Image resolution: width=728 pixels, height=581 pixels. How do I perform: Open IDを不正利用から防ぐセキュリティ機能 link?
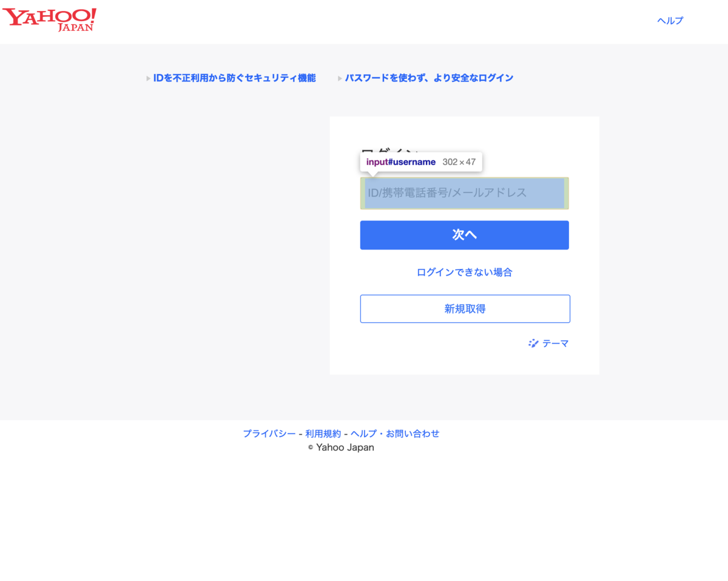click(234, 78)
